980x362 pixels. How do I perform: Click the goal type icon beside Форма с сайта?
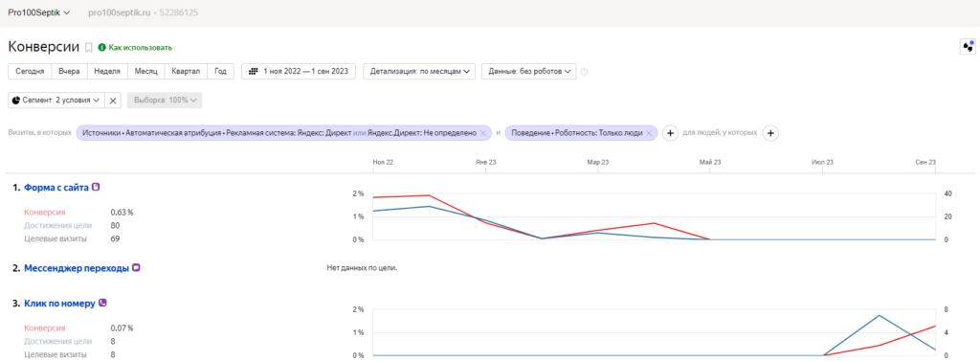pyautogui.click(x=96, y=187)
